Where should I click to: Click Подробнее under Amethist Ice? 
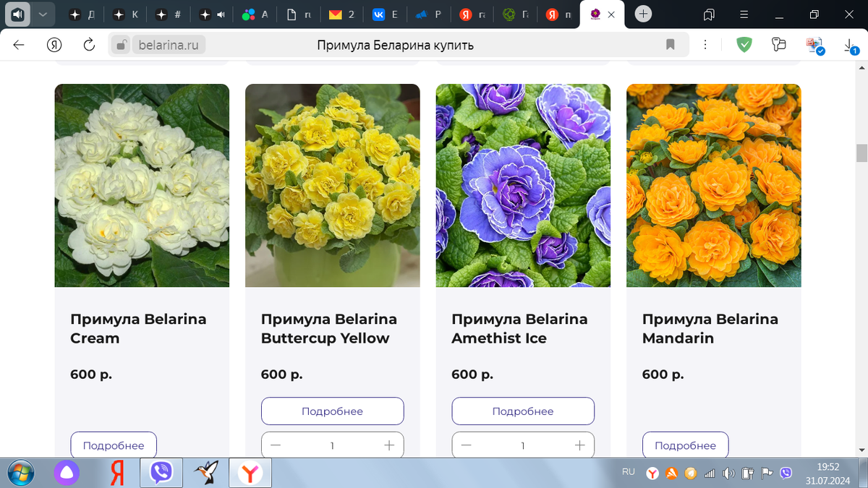coord(523,411)
